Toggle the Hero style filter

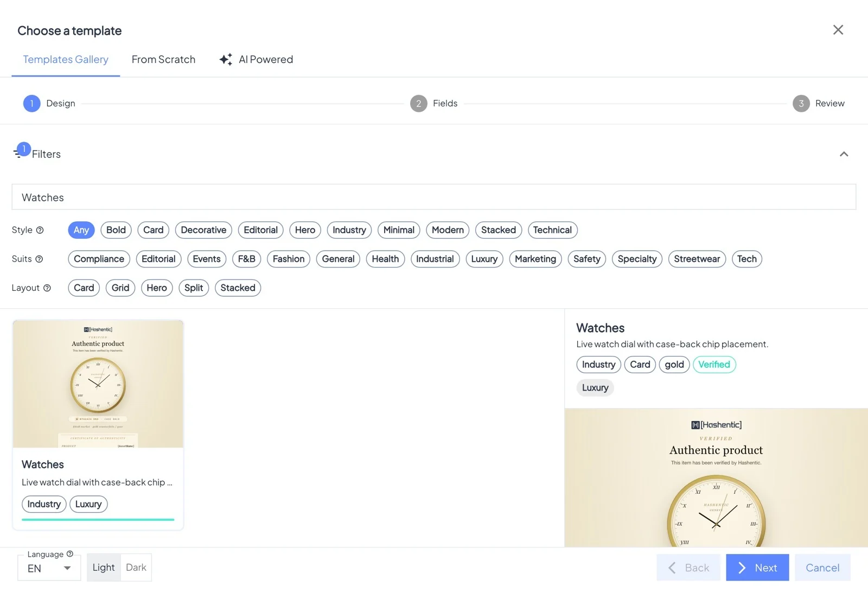point(305,230)
